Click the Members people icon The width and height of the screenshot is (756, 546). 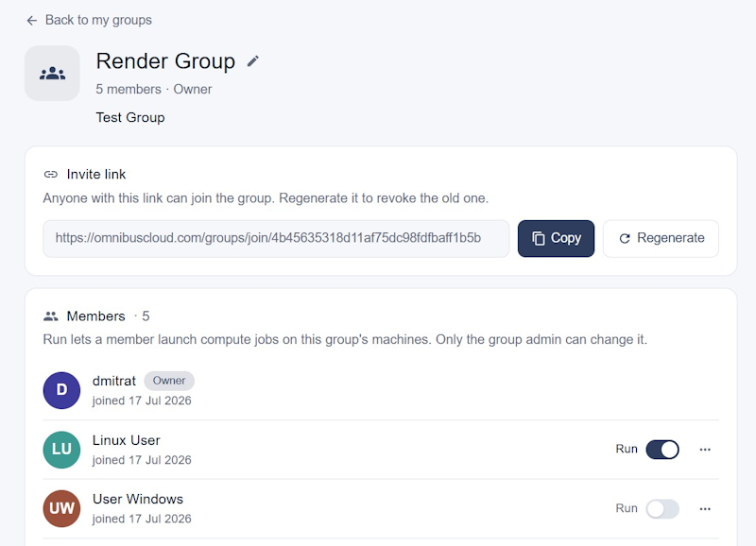pyautogui.click(x=51, y=316)
